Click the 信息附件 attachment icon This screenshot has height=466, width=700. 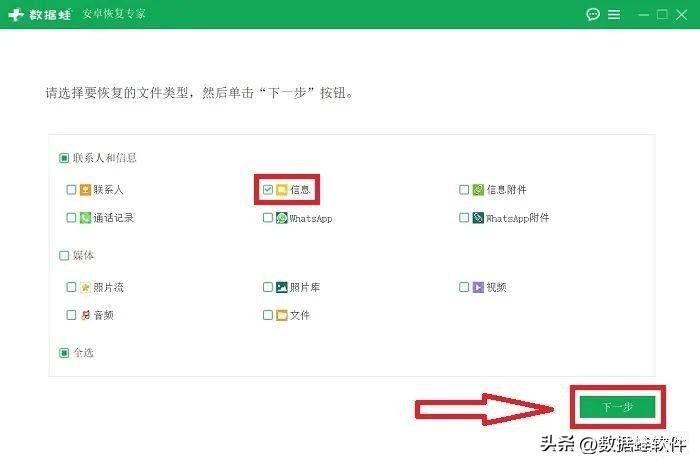point(478,190)
